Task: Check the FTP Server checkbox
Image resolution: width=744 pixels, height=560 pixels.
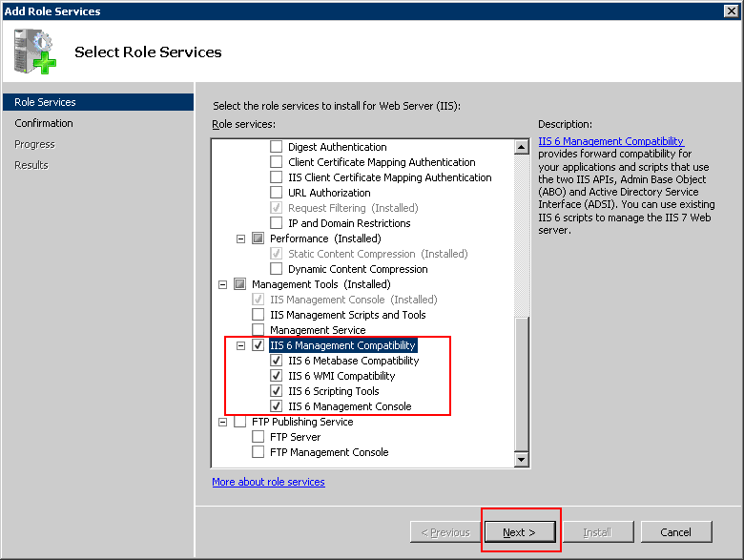Action: (x=258, y=437)
